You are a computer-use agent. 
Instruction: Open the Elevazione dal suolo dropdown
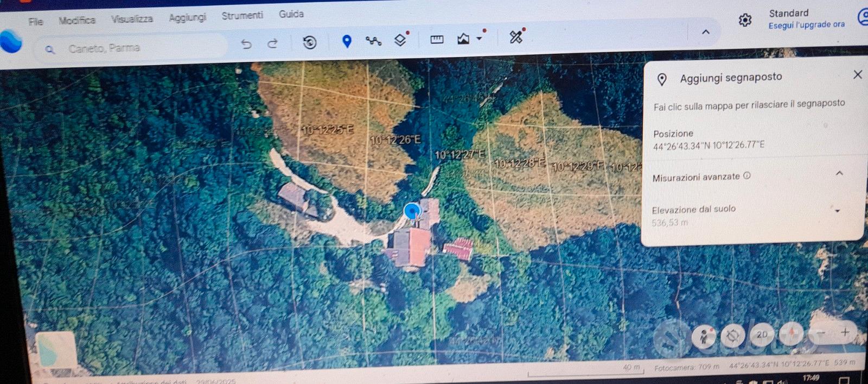838,211
